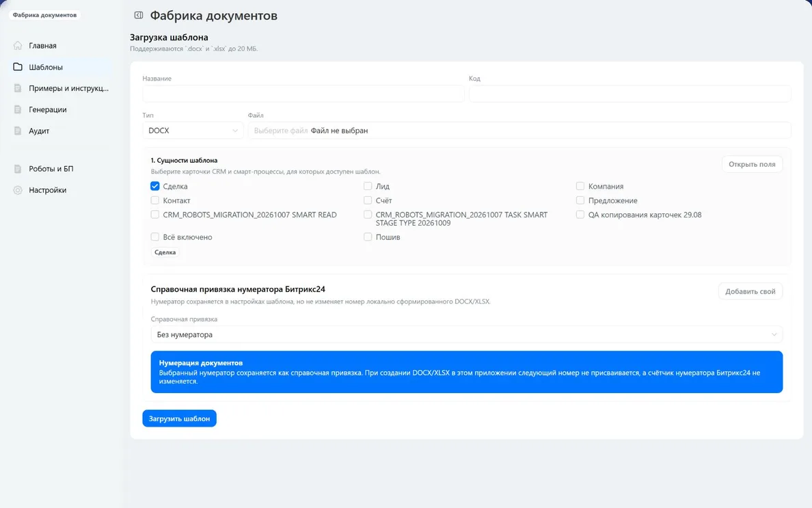Click the home icon next to Главная
Image resolution: width=812 pixels, height=508 pixels.
[18, 46]
